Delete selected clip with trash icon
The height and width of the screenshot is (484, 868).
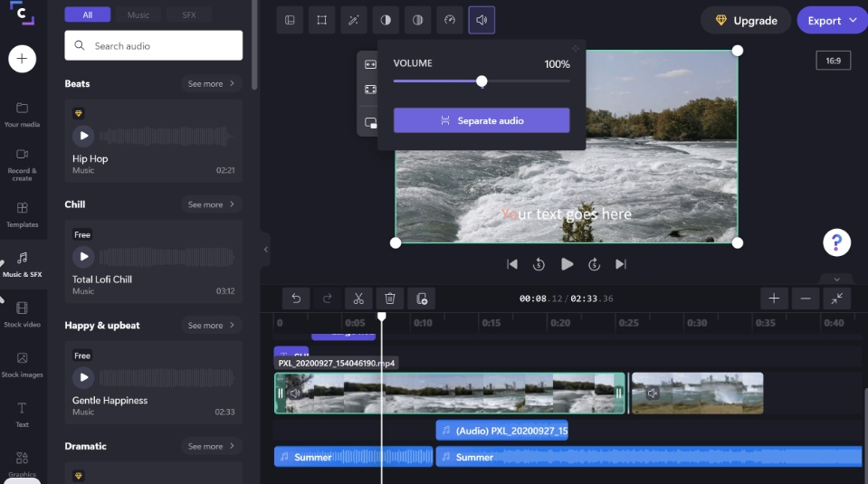pos(390,299)
